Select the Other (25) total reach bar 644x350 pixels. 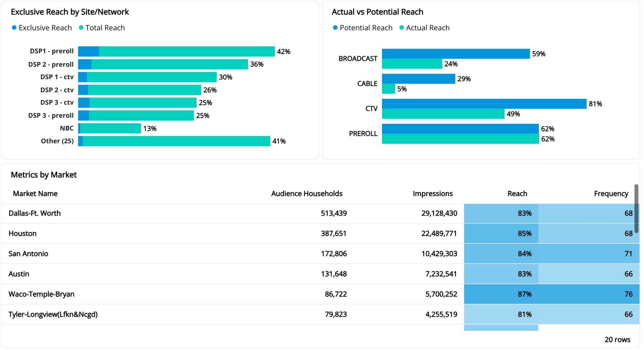click(176, 141)
